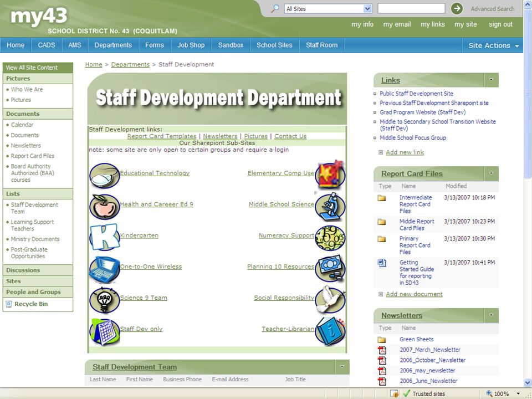
Task: Click the microscope icon for Middle School Science
Action: pyautogui.click(x=330, y=206)
